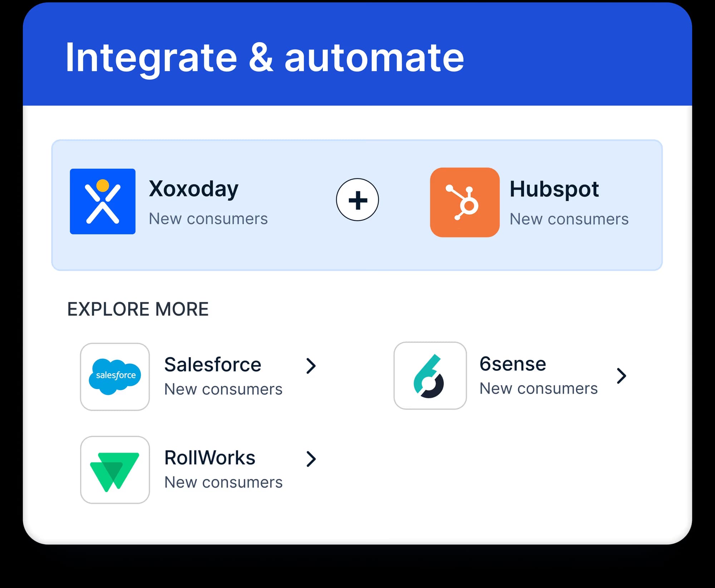Image resolution: width=715 pixels, height=588 pixels.
Task: Open the RollWorks logo tile
Action: pos(115,470)
